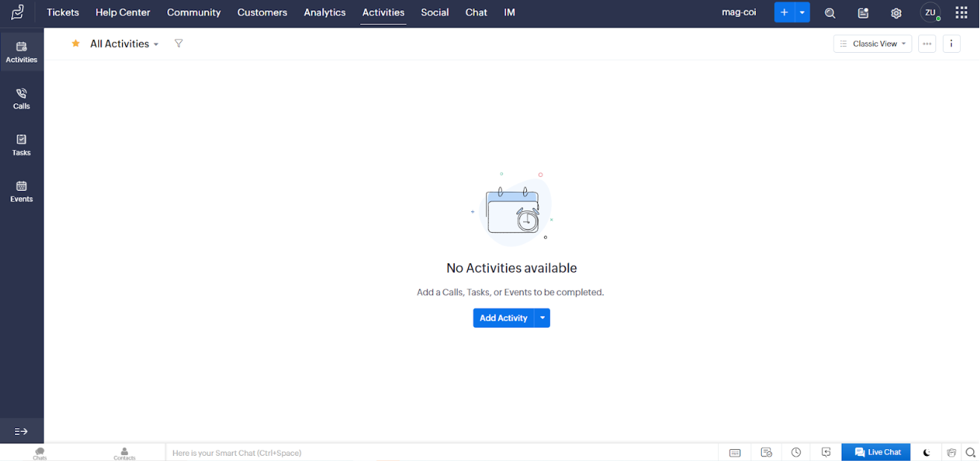The height and width of the screenshot is (461, 980).
Task: Open the more options ellipsis button
Action: tap(926, 44)
